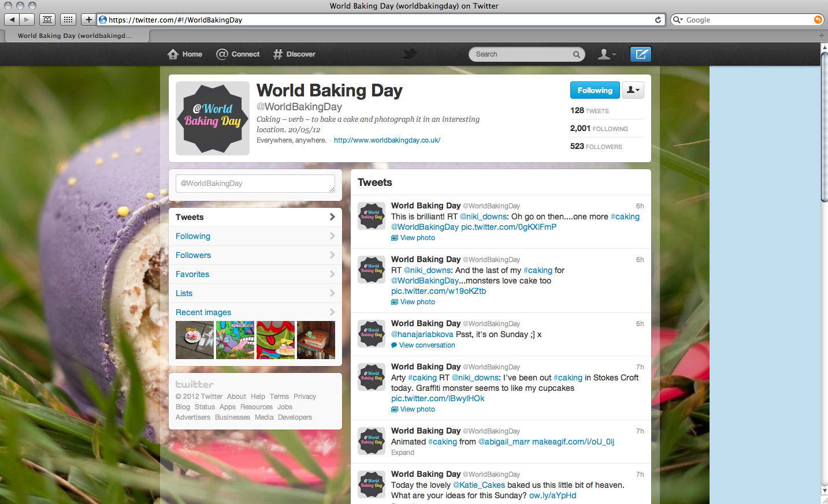Viewport: 828px width, 504px height.
Task: Click the avatar on the Stokes Croft tweet
Action: [372, 377]
